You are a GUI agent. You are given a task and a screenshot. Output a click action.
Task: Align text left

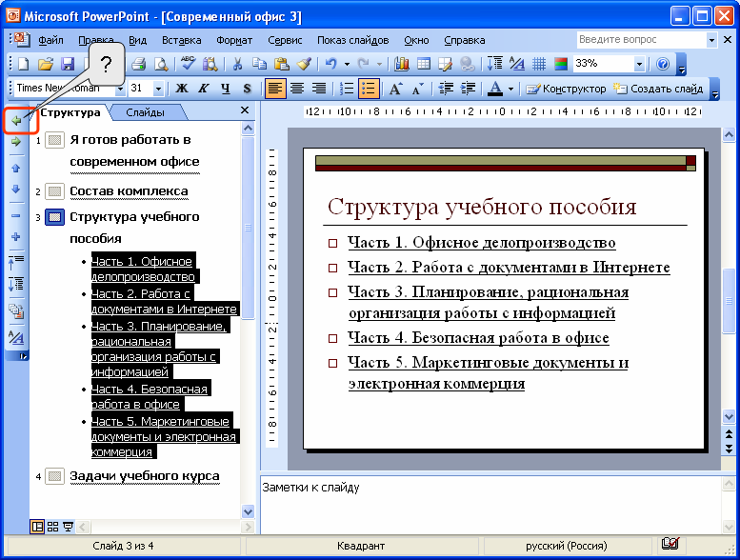coord(275,89)
